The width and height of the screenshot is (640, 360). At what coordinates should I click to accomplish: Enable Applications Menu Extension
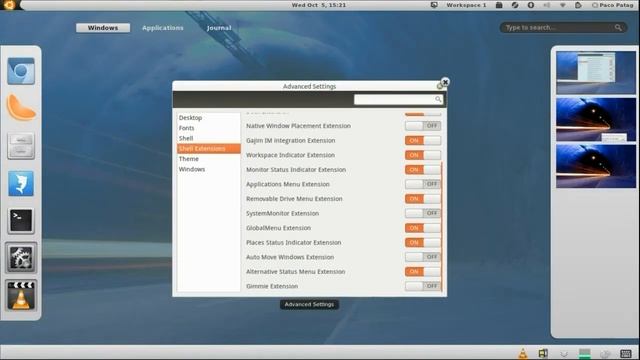coord(423,184)
